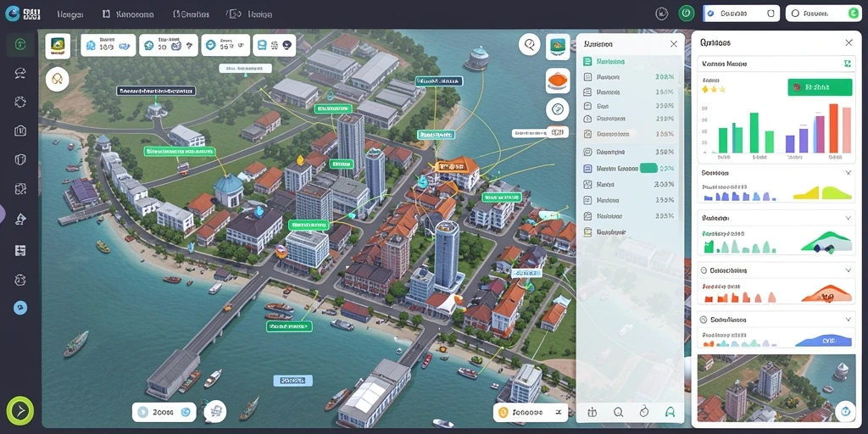
Task: Toggle the green switch in the list panel row
Action: 648,169
